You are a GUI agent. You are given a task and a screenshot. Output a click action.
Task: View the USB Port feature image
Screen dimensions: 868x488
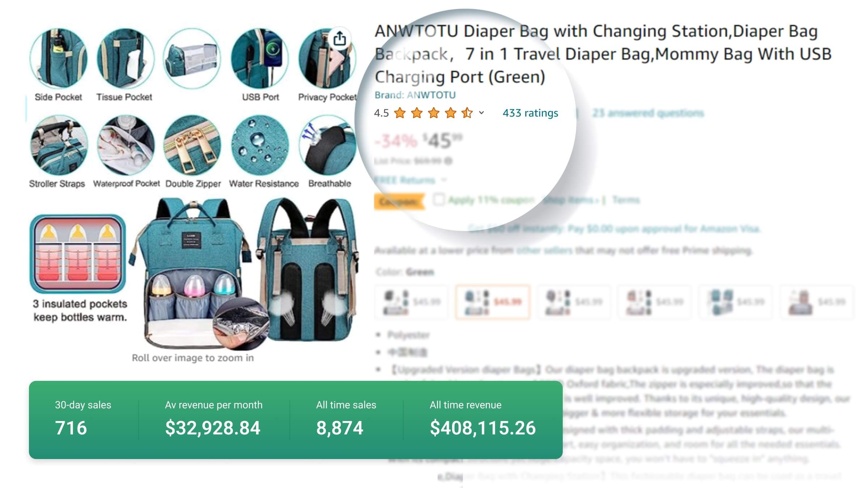pyautogui.click(x=260, y=59)
